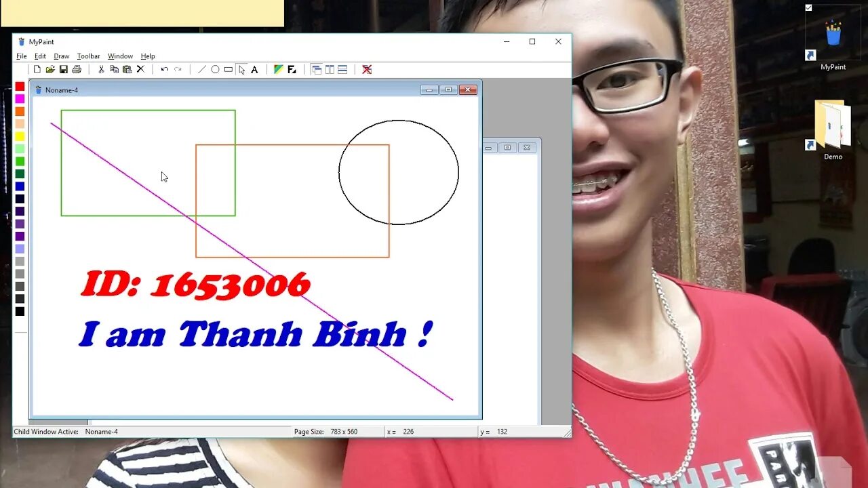The image size is (868, 488).
Task: Open the color chooser icon
Action: coord(278,69)
